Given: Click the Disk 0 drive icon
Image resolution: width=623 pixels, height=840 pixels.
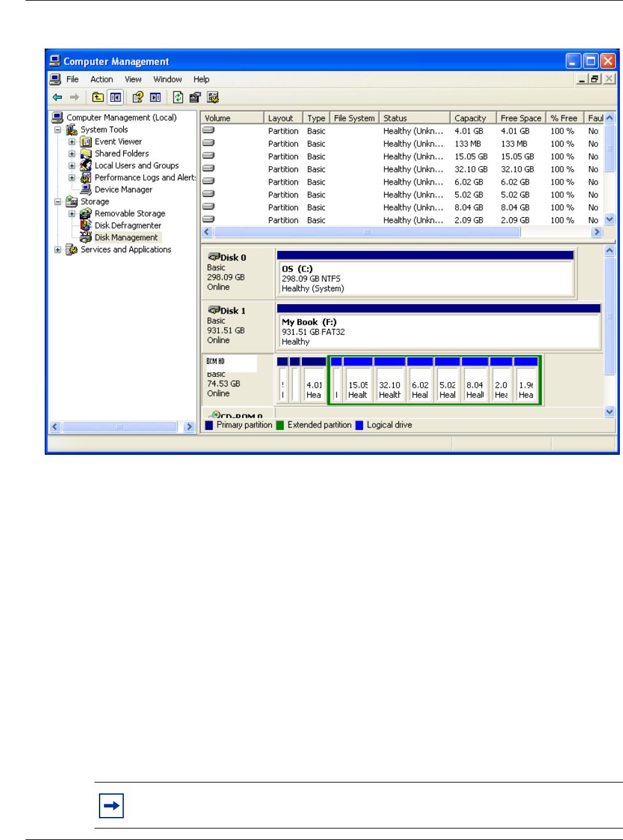Looking at the screenshot, I should pos(214,257).
